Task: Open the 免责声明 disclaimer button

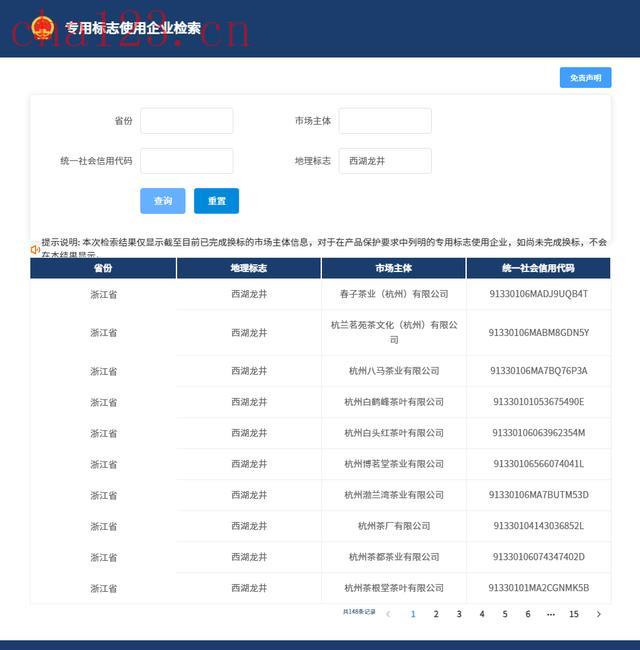Action: click(x=585, y=78)
